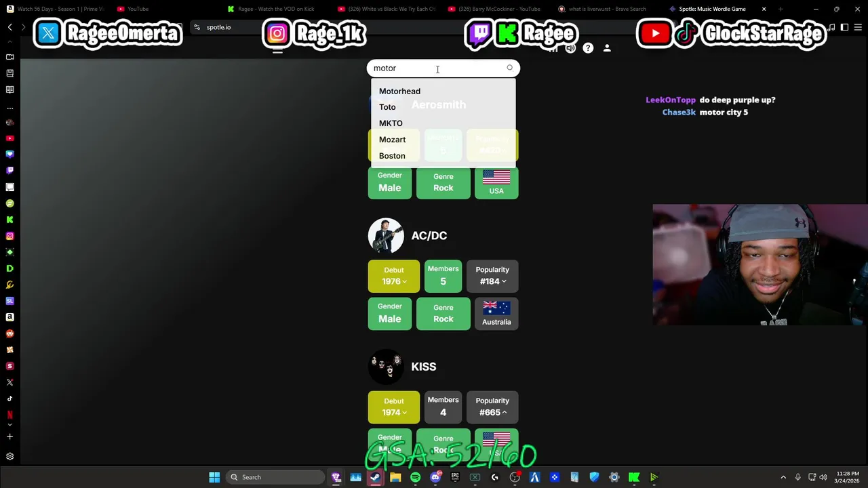Show hidden system tray icons chevron

coord(783,477)
